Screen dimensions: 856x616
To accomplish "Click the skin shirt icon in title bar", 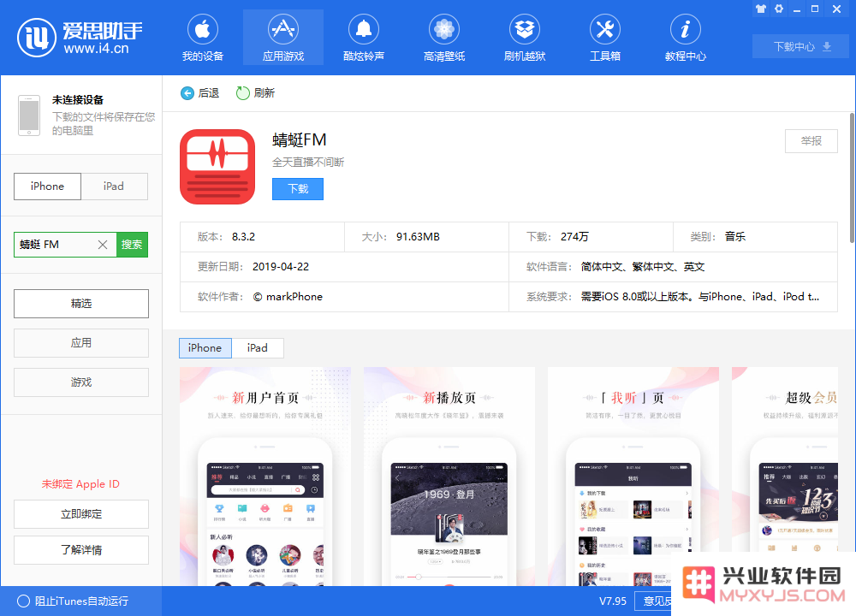I will [x=760, y=9].
